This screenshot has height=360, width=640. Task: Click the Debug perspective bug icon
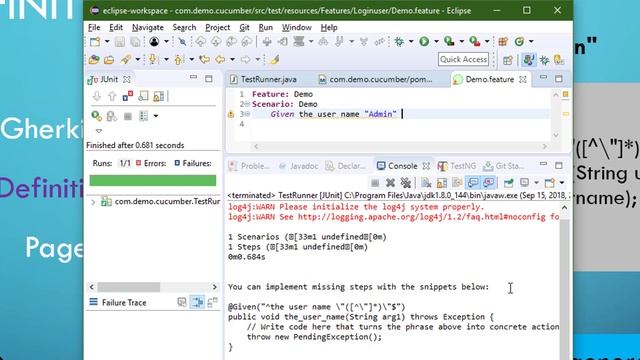(544, 60)
